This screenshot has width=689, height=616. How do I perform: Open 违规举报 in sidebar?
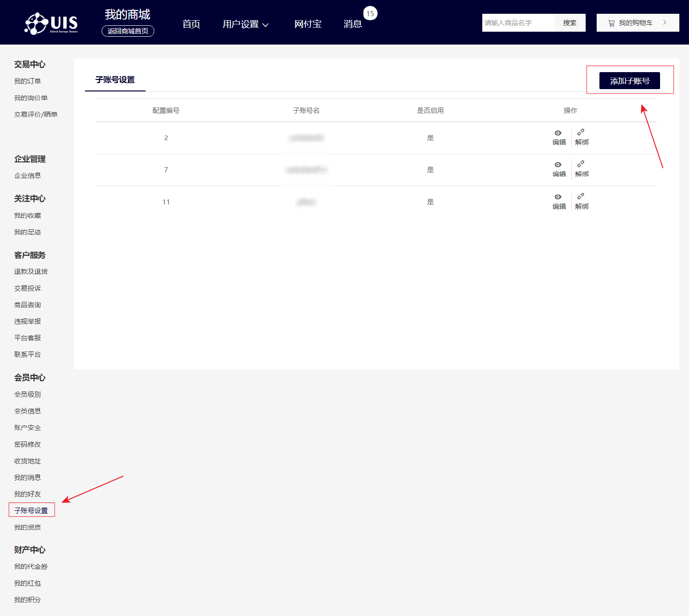click(28, 321)
